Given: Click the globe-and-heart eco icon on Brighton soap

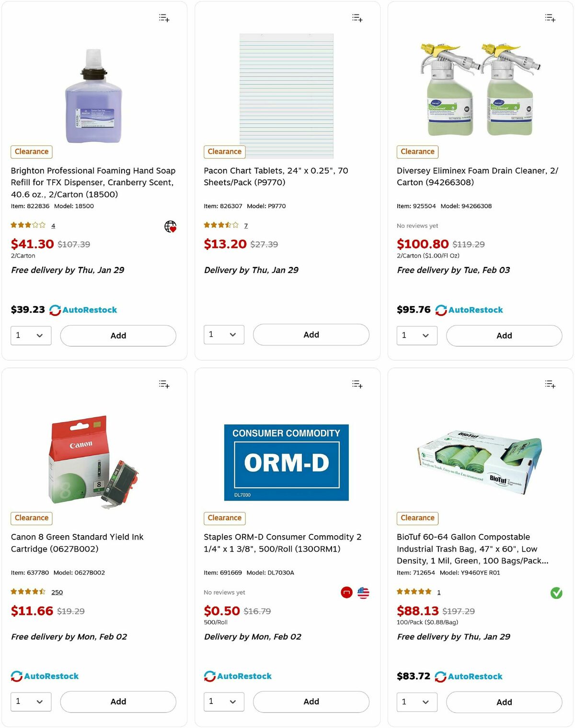Looking at the screenshot, I should point(172,226).
